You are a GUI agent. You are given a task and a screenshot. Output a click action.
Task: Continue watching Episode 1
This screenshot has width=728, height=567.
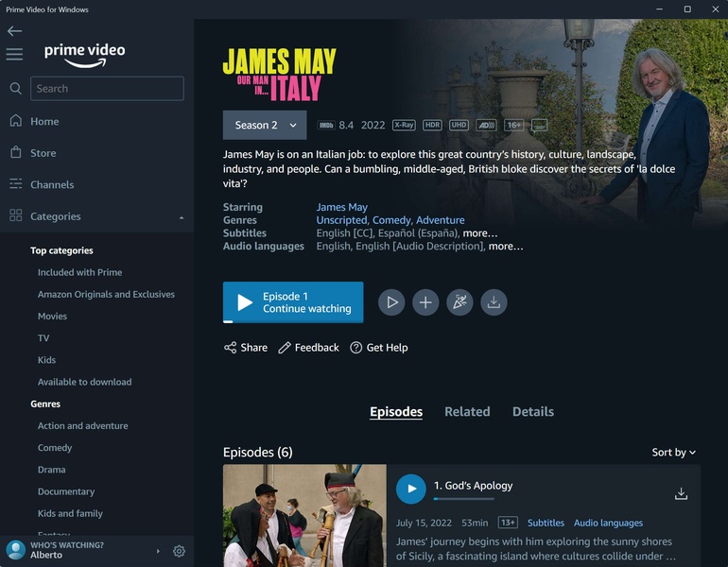[x=293, y=302]
